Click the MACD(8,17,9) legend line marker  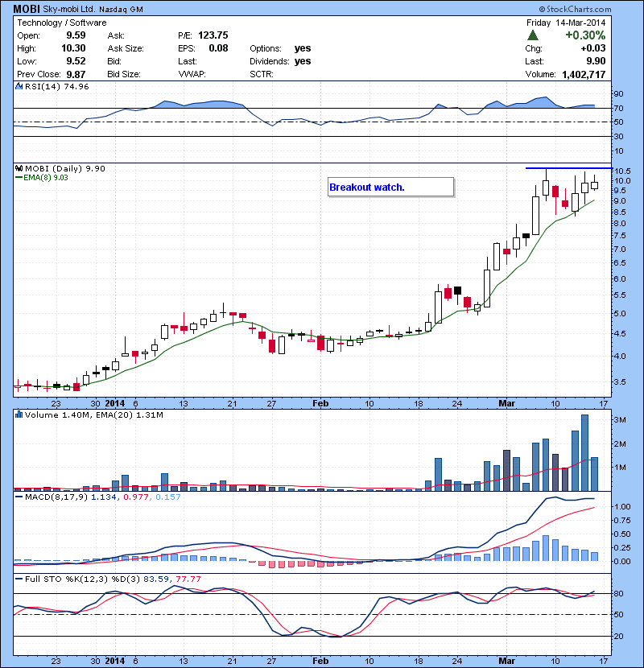click(x=19, y=497)
